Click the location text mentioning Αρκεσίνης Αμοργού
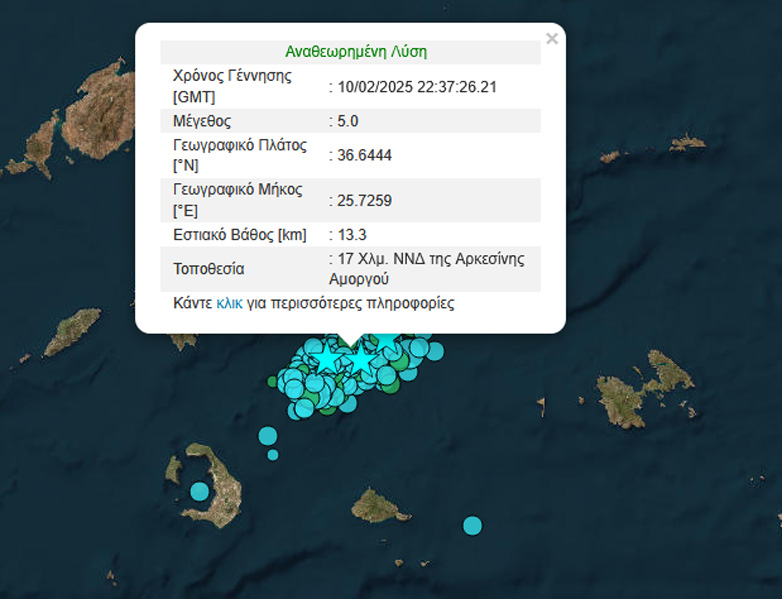The image size is (782, 599). 430,269
